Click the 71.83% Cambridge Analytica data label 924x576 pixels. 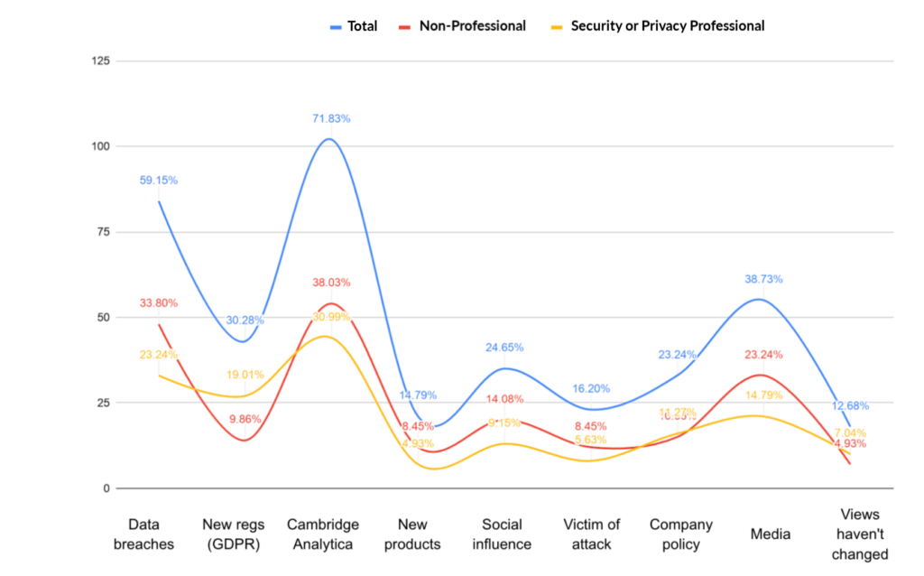click(x=331, y=119)
